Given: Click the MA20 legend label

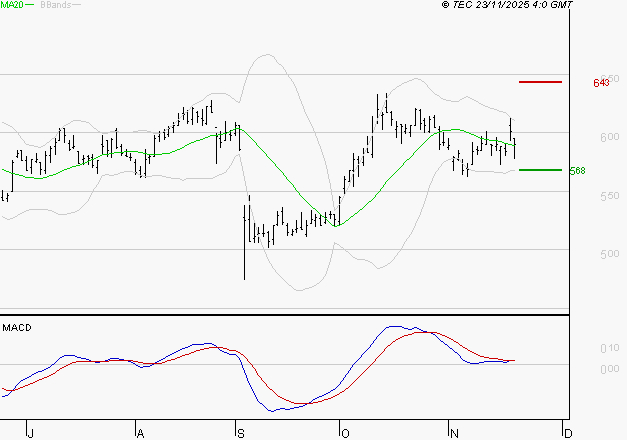Looking at the screenshot, I should coord(10,5).
